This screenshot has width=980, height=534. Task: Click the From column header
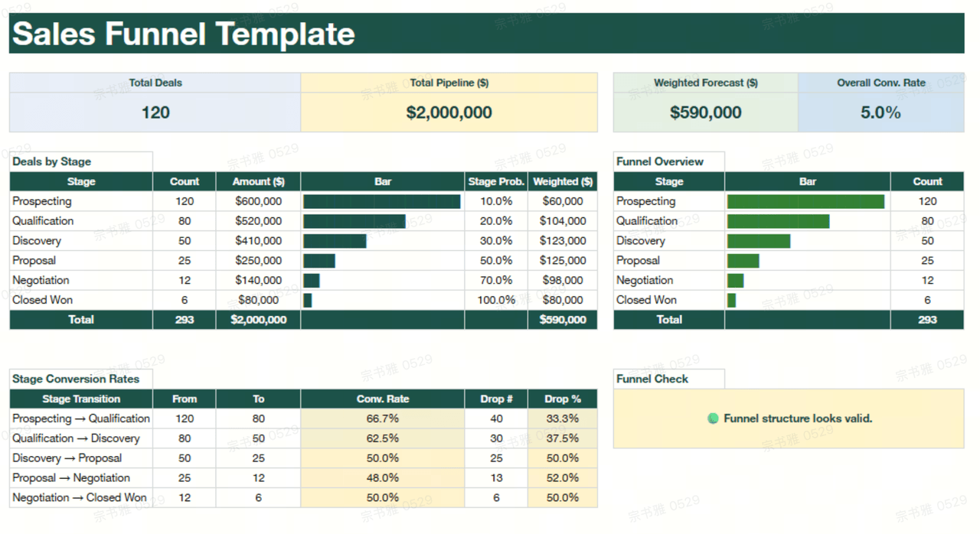coord(185,399)
